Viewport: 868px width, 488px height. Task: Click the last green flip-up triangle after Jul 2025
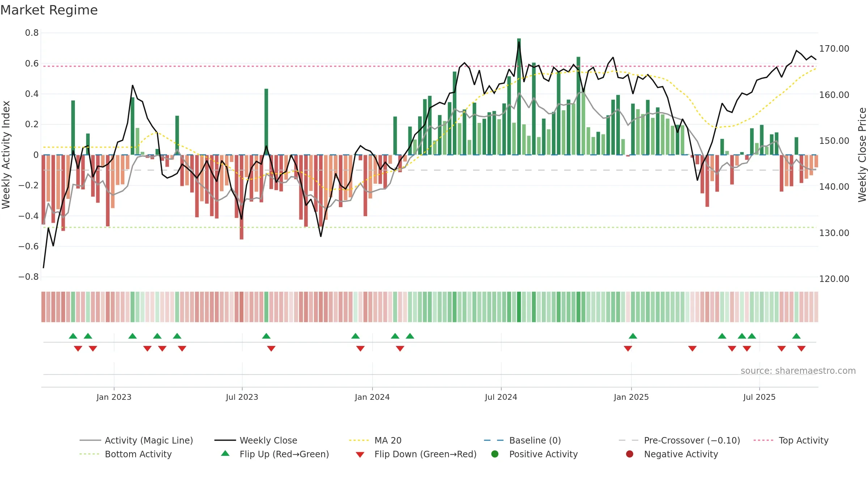[796, 336]
